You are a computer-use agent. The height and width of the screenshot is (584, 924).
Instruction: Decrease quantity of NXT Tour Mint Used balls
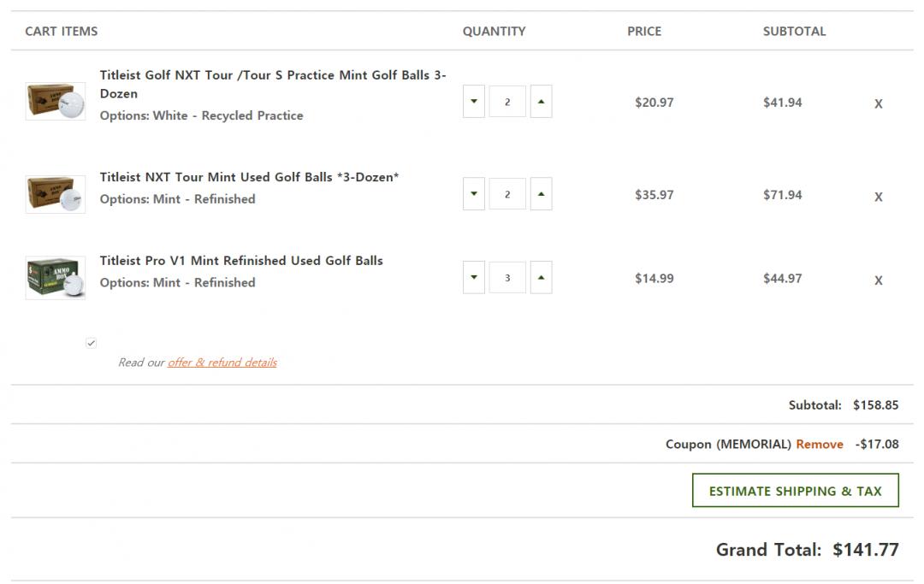[x=474, y=194]
